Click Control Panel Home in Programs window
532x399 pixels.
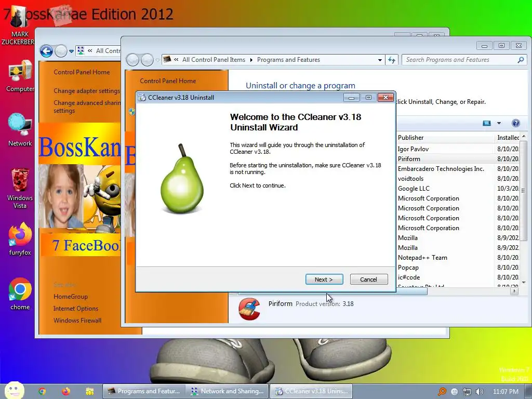click(x=168, y=81)
